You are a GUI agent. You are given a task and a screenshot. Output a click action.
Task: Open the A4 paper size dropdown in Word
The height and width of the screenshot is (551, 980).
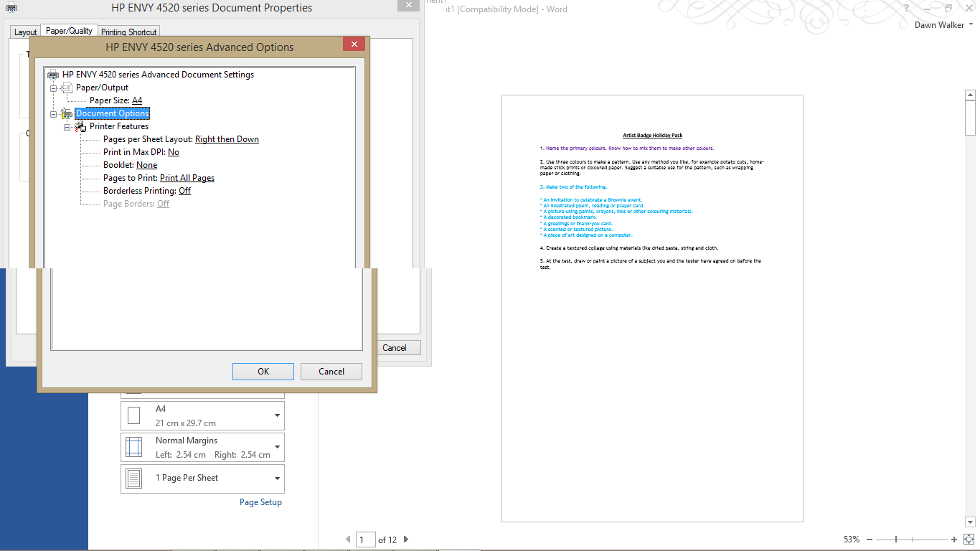point(278,415)
